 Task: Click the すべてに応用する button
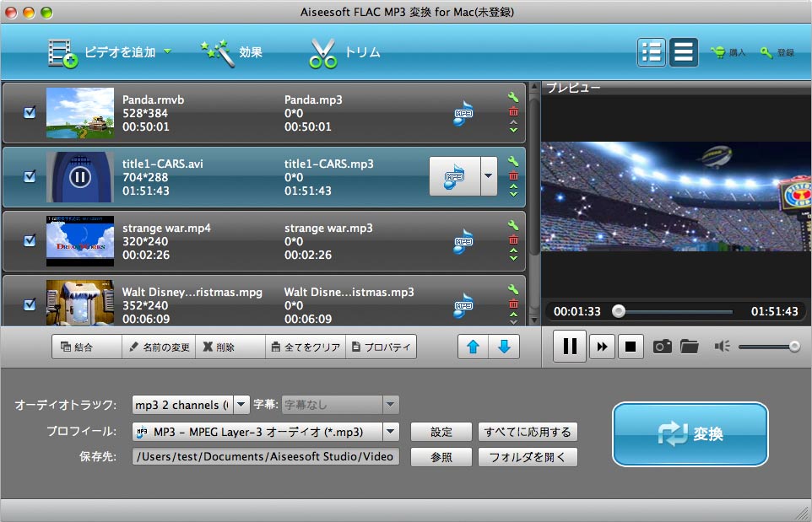528,432
